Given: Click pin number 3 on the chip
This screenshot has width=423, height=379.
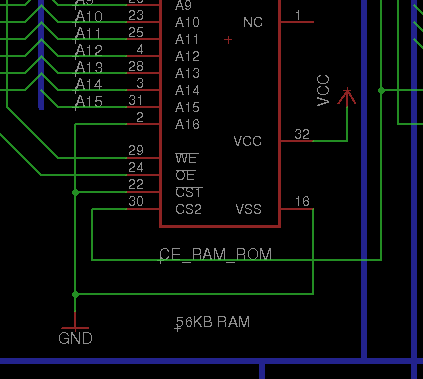Looking at the screenshot, I should 140,83.
